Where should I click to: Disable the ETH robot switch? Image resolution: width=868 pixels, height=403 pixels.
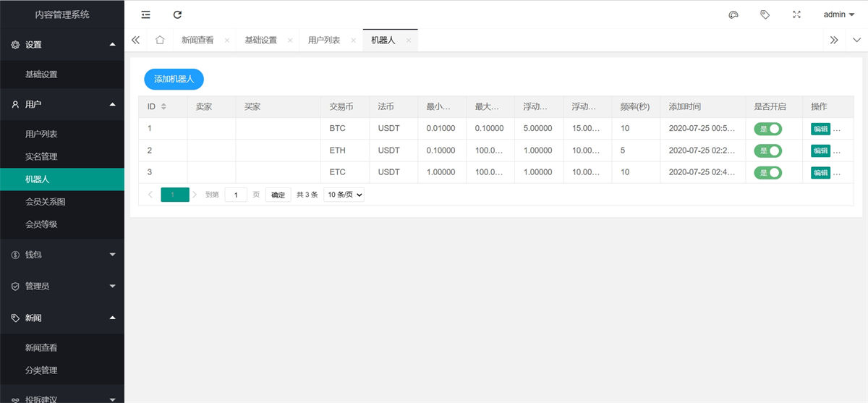click(x=767, y=150)
